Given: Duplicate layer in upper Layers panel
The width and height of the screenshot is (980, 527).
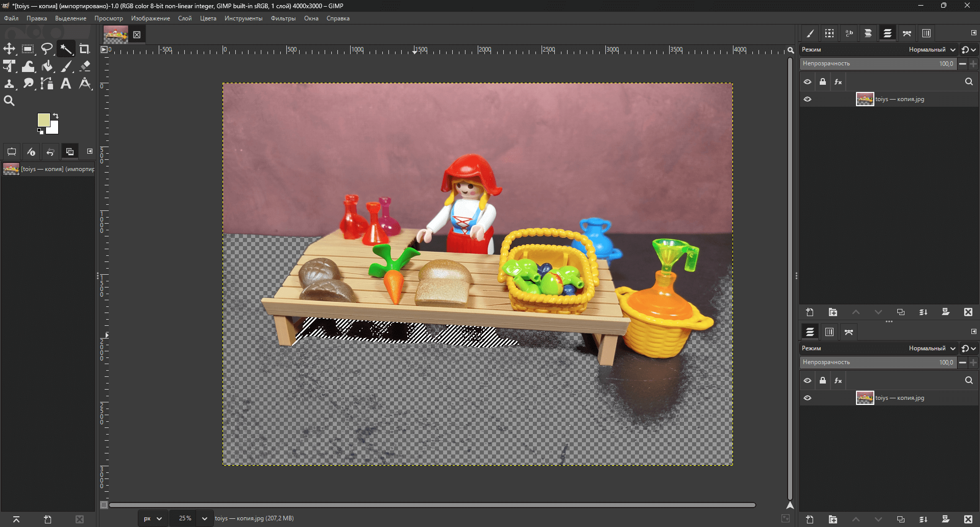Looking at the screenshot, I should pos(901,312).
